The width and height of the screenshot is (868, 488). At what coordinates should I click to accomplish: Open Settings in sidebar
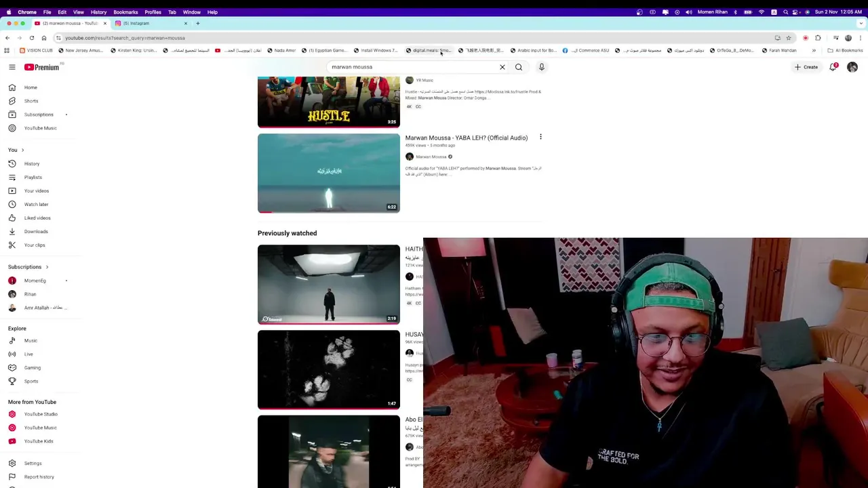tap(33, 463)
